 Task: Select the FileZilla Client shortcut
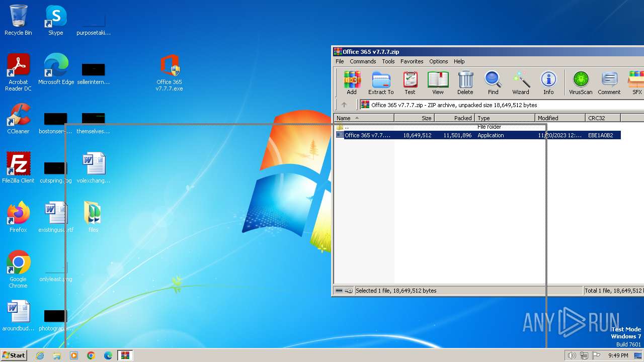[x=18, y=168]
